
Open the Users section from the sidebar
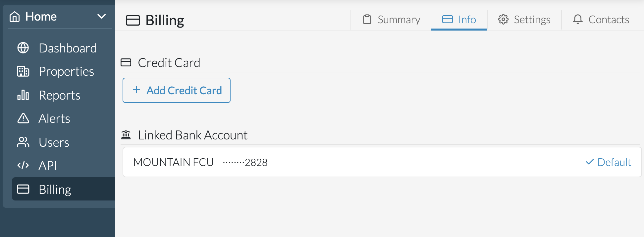point(54,142)
